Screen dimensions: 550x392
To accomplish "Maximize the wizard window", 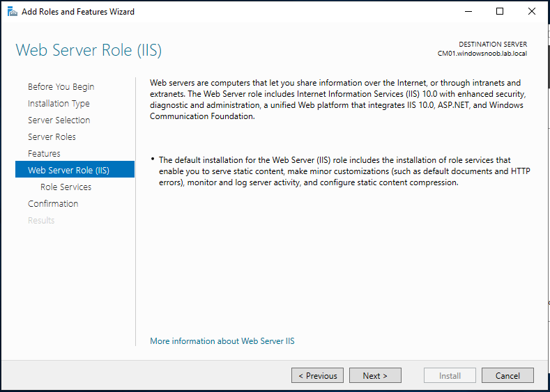I will click(x=500, y=12).
